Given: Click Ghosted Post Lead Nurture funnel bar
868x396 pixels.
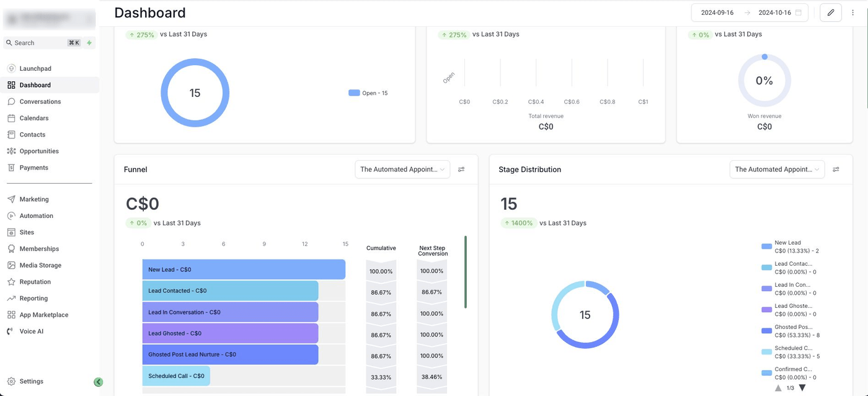Looking at the screenshot, I should coord(230,354).
